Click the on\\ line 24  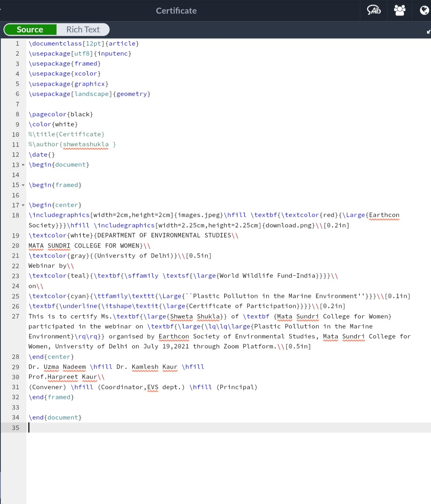coord(36,286)
